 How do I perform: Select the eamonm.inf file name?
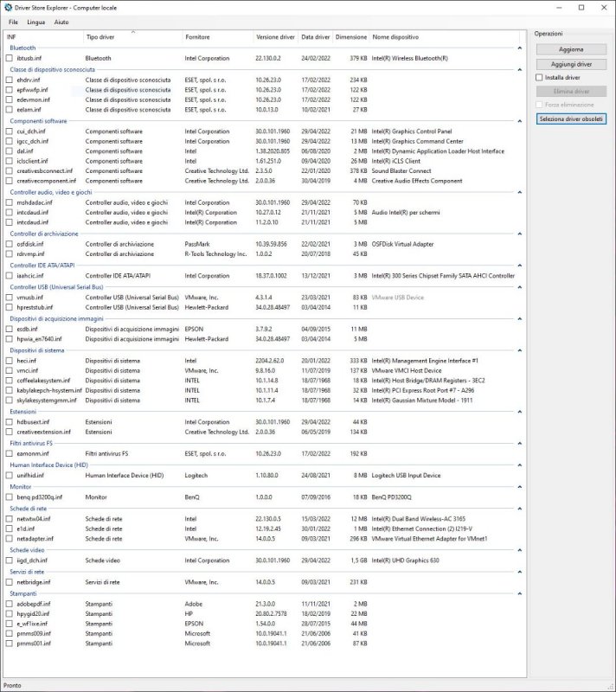point(33,453)
